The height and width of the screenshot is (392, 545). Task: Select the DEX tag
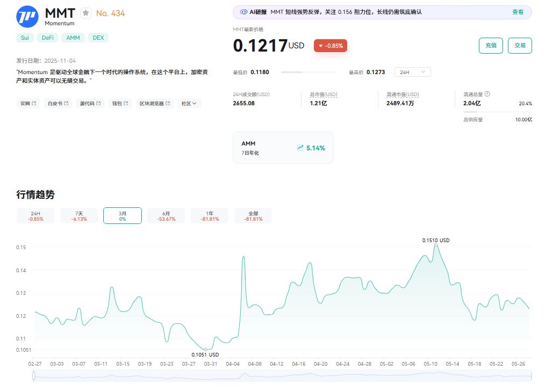[x=98, y=38]
